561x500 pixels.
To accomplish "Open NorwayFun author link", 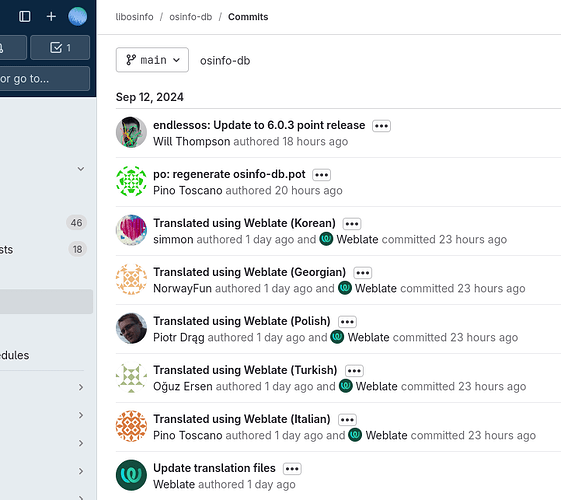I will (x=182, y=289).
